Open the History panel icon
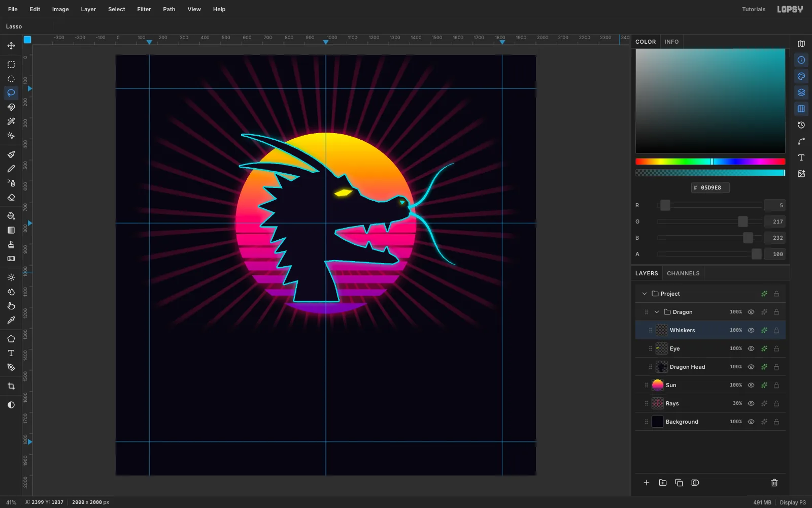812x508 pixels. click(x=801, y=125)
